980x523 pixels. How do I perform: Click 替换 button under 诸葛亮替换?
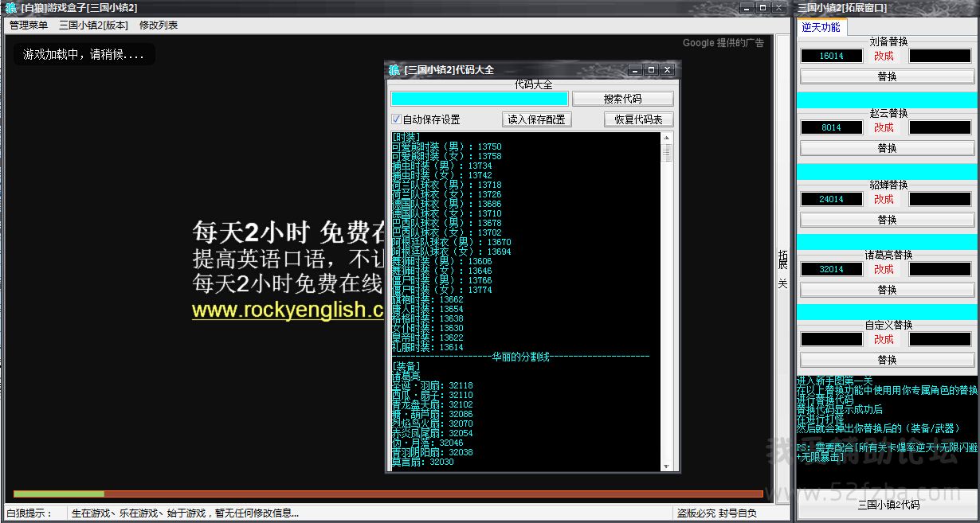pos(887,290)
